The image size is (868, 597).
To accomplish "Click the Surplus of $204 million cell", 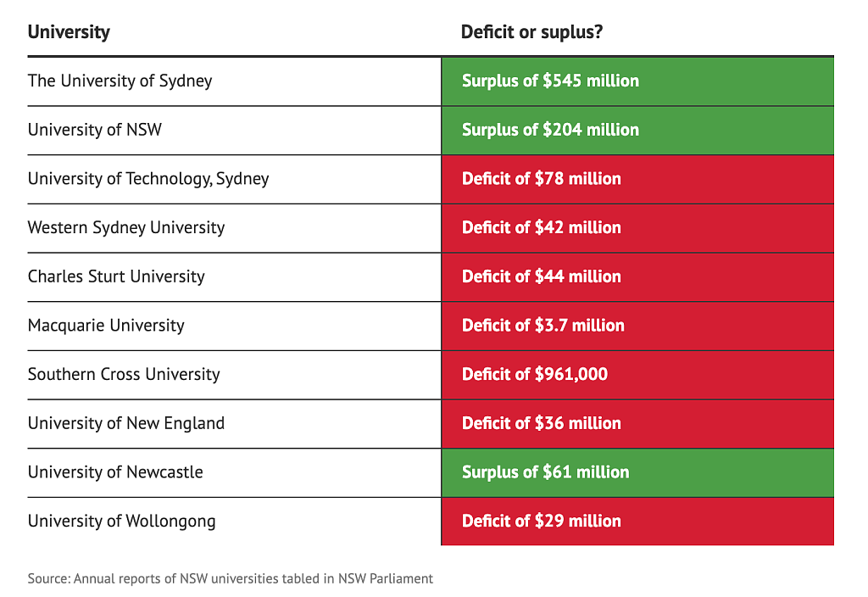I will (x=637, y=131).
